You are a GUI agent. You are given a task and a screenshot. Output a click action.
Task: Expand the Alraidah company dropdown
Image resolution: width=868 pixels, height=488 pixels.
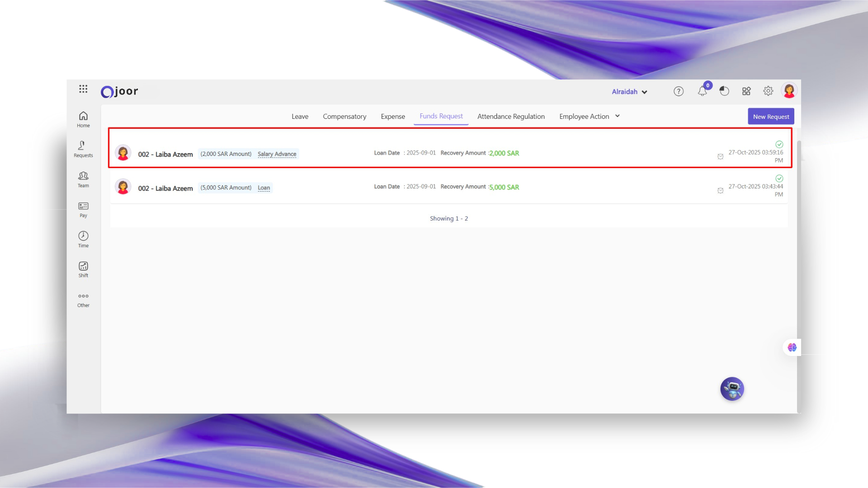pyautogui.click(x=629, y=92)
